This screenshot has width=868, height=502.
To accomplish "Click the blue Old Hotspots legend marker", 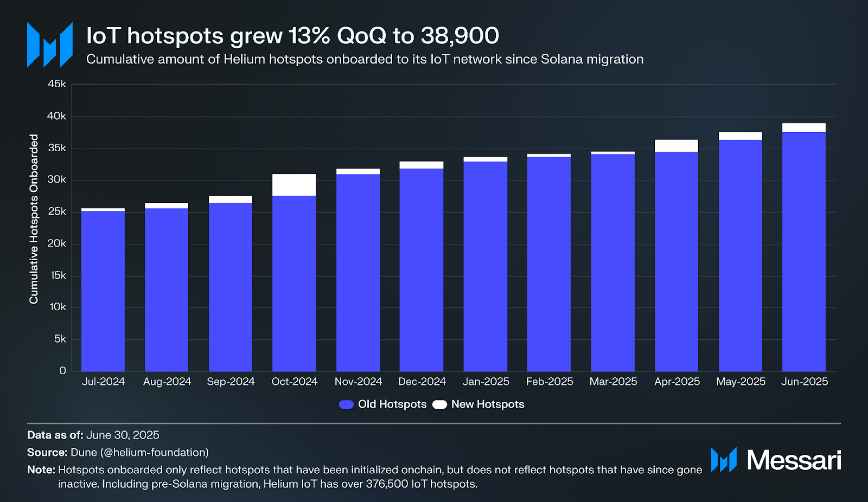I will pos(346,404).
